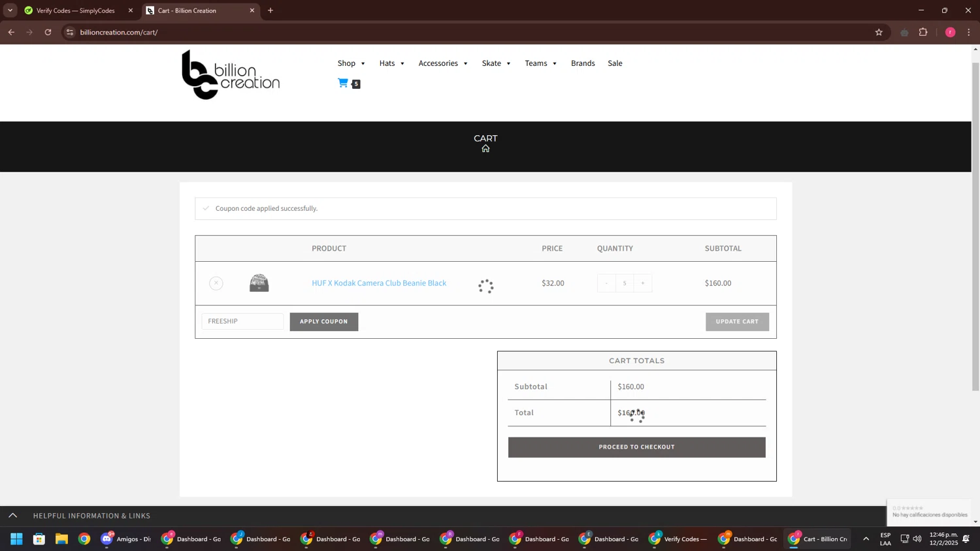
Task: Switch to Verify Codes window in taskbar
Action: (x=678, y=539)
